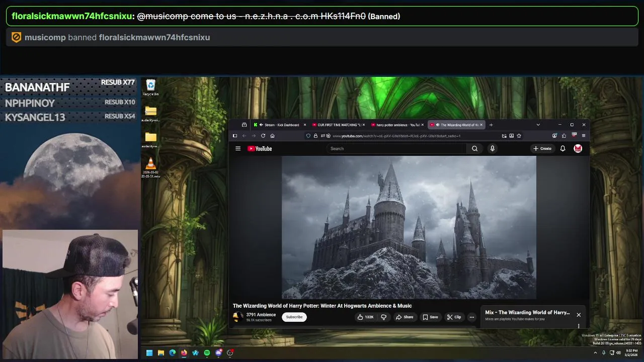Screen dimensions: 644x362
Task: Open the Firefox account icon in toolbar
Action: [x=554, y=136]
